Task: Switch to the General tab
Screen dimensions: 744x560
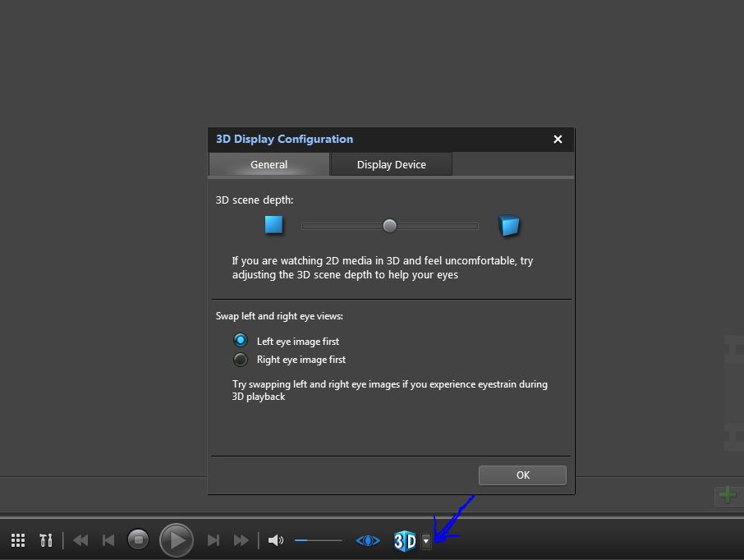Action: [269, 164]
